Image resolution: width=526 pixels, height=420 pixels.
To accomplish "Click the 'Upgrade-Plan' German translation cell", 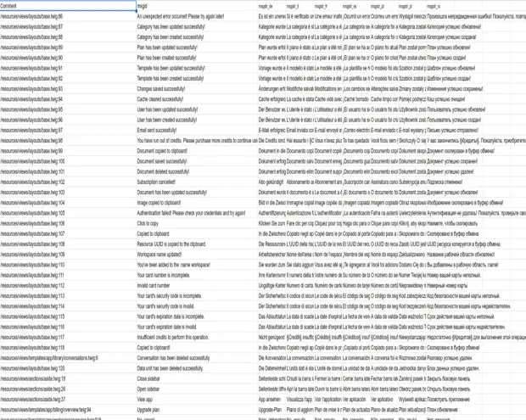I will 271,410.
